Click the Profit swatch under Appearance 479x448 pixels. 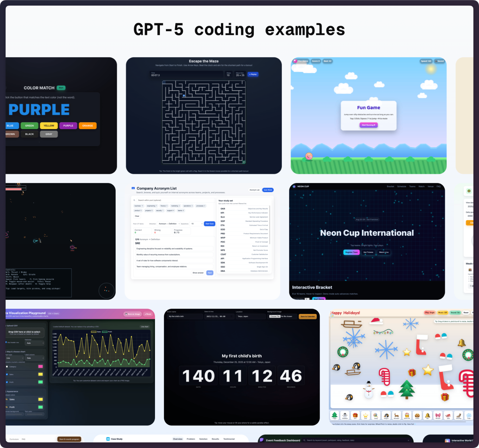coord(40,407)
